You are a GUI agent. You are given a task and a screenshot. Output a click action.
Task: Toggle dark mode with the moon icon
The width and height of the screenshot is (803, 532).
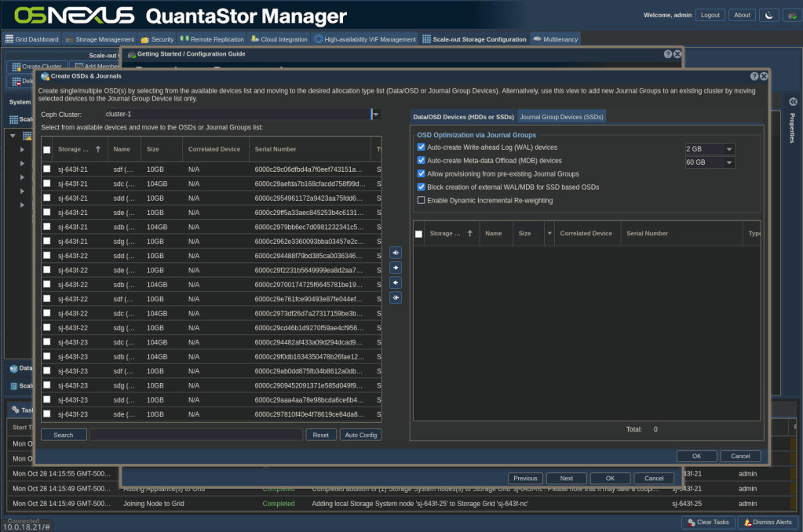click(x=769, y=15)
